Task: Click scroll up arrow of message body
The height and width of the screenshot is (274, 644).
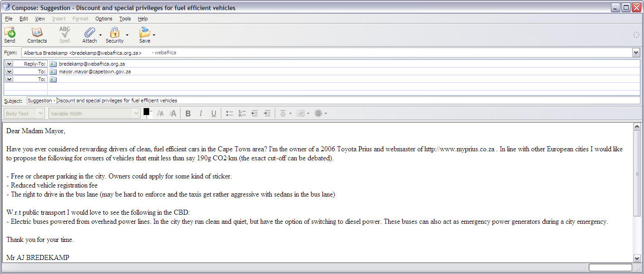Action: coord(637,127)
